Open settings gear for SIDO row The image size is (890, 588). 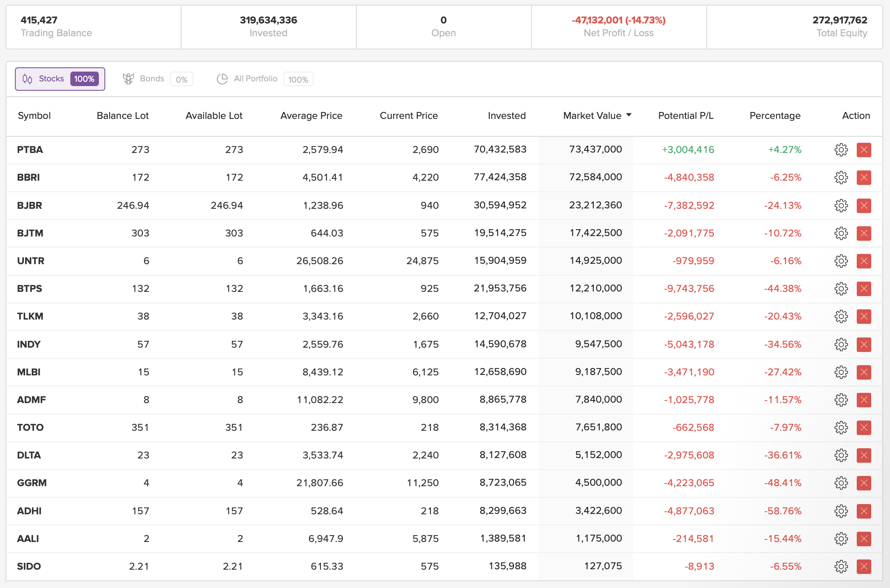(841, 566)
